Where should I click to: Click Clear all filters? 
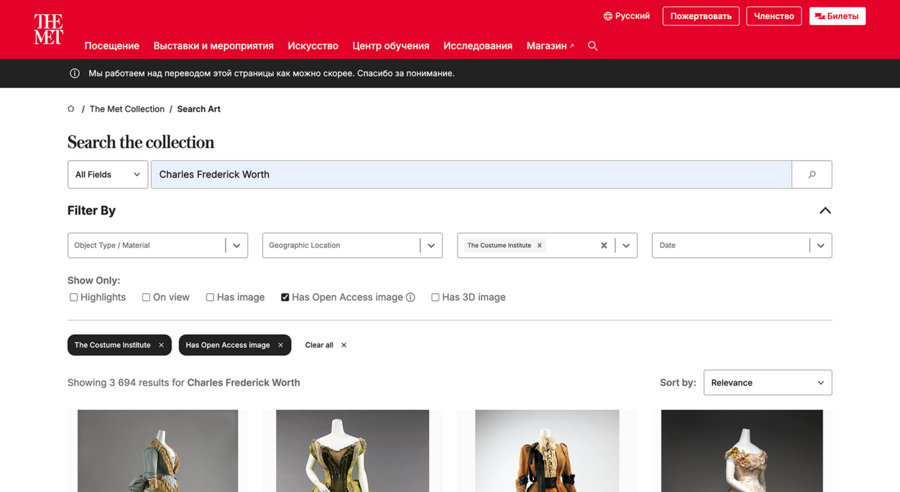coord(325,345)
